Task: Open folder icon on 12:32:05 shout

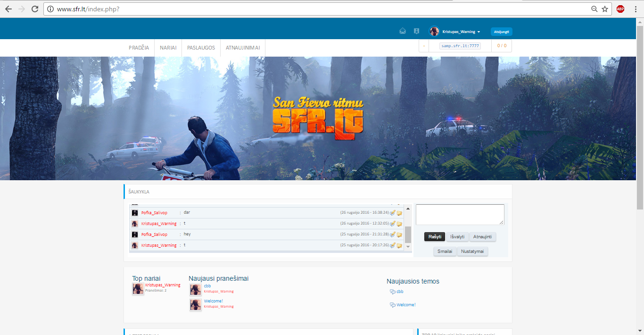Action: (x=399, y=224)
